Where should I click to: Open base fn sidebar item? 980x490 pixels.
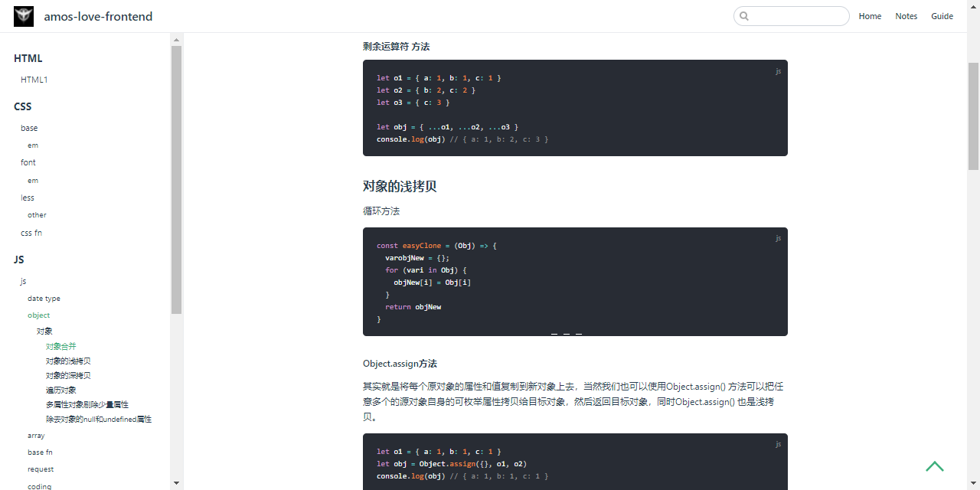(x=40, y=452)
